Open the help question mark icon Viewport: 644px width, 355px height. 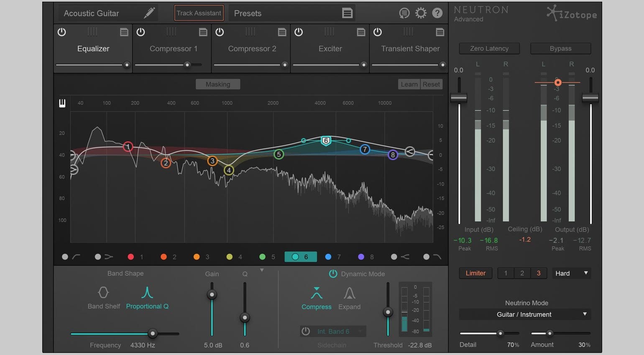pos(437,13)
